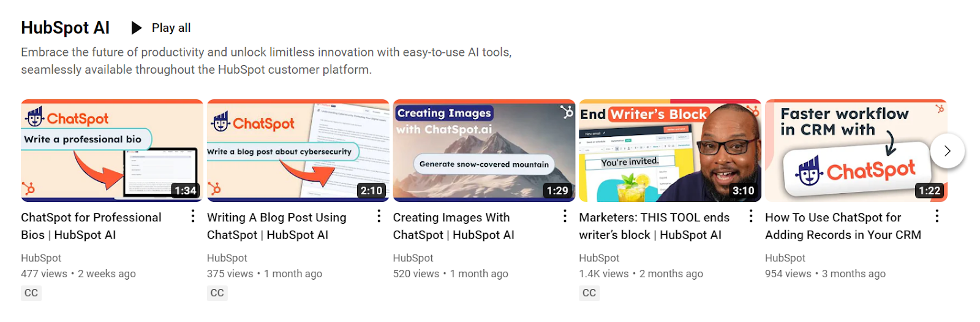The height and width of the screenshot is (322, 980).
Task: Open HubSpot channel under Adding Records video
Action: pyautogui.click(x=785, y=258)
